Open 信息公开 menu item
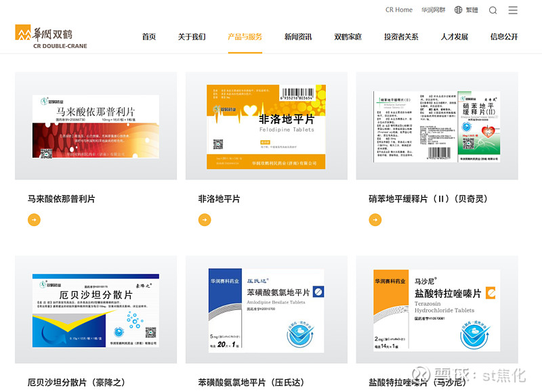Image resolution: width=542 pixels, height=392 pixels. tap(504, 37)
